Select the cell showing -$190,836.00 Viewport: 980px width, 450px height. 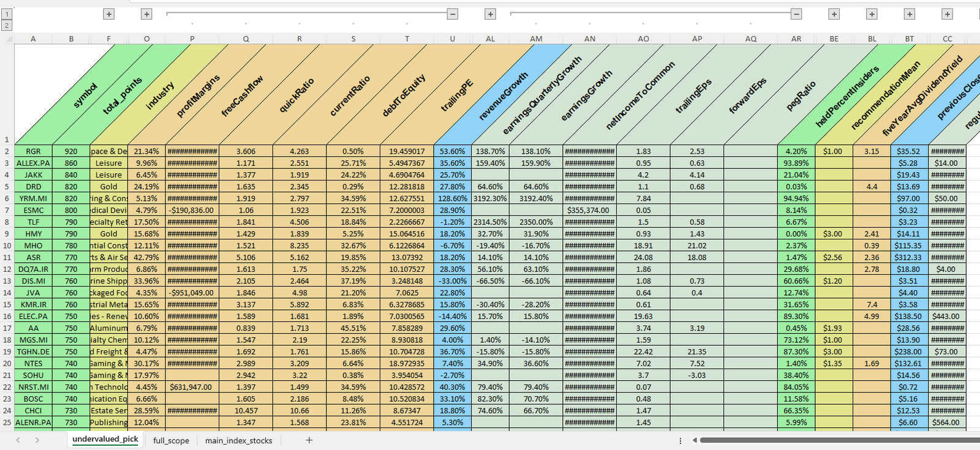(x=192, y=210)
